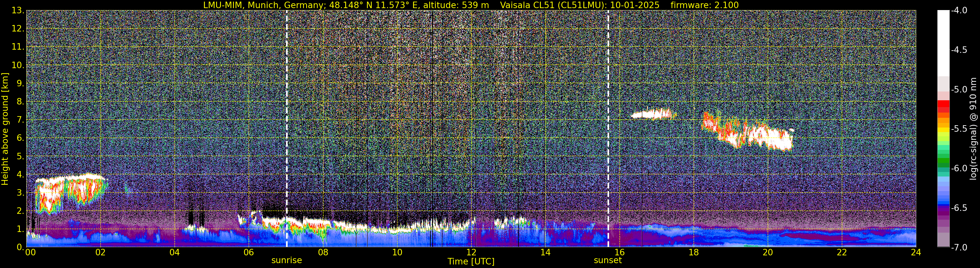Viewport: 980px width, 268px height.
Task: Click the 'Height above ground [km]' axis label
Action: (x=5, y=129)
